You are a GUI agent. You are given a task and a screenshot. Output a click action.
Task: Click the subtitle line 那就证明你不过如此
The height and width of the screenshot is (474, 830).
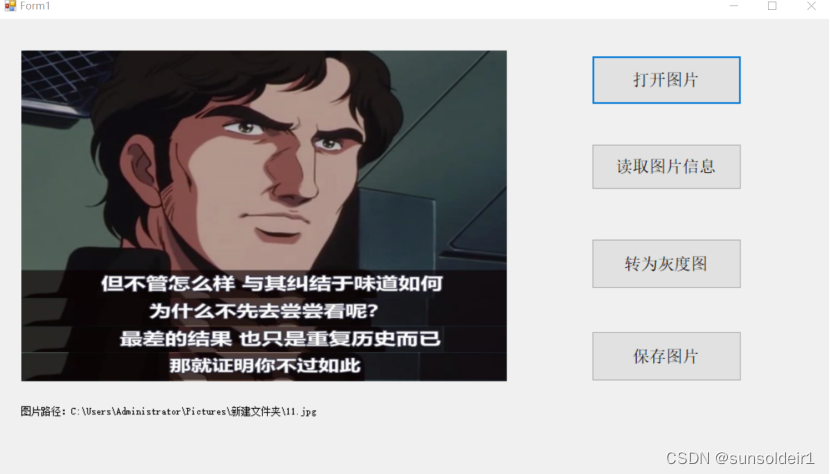[x=265, y=365]
